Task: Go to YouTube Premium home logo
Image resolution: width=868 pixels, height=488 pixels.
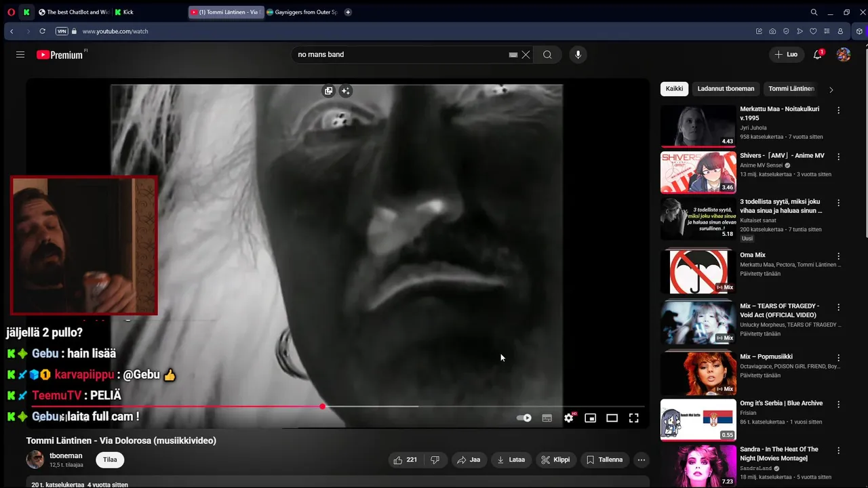Action: point(60,55)
